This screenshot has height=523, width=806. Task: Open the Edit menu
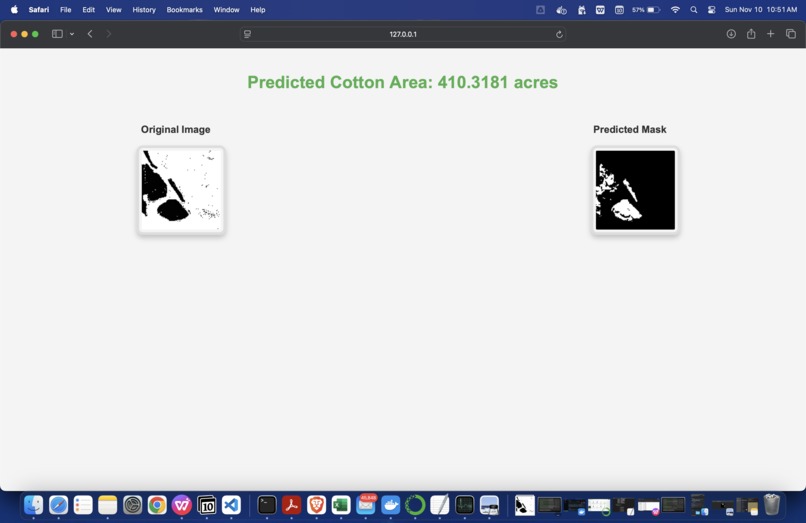pos(88,10)
